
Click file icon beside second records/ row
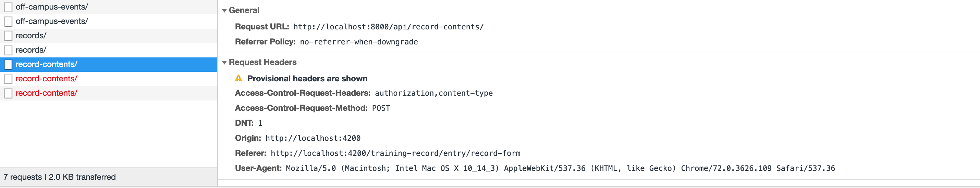pyautogui.click(x=8, y=50)
